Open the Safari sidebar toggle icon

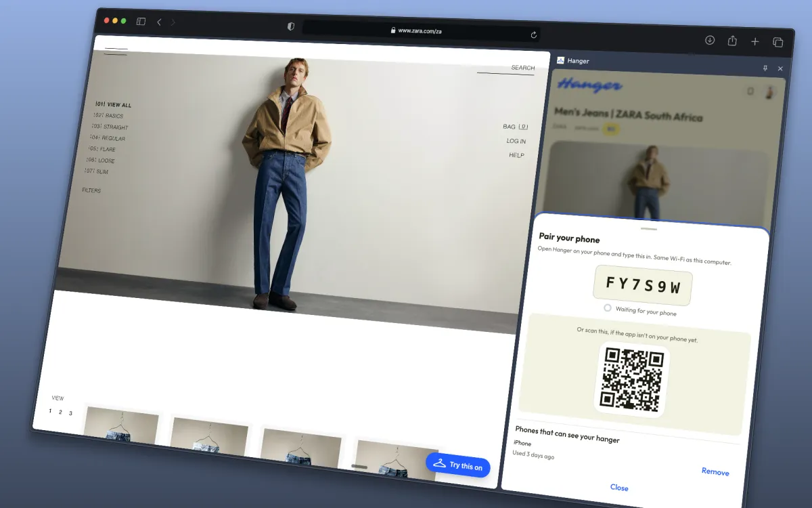[x=141, y=22]
